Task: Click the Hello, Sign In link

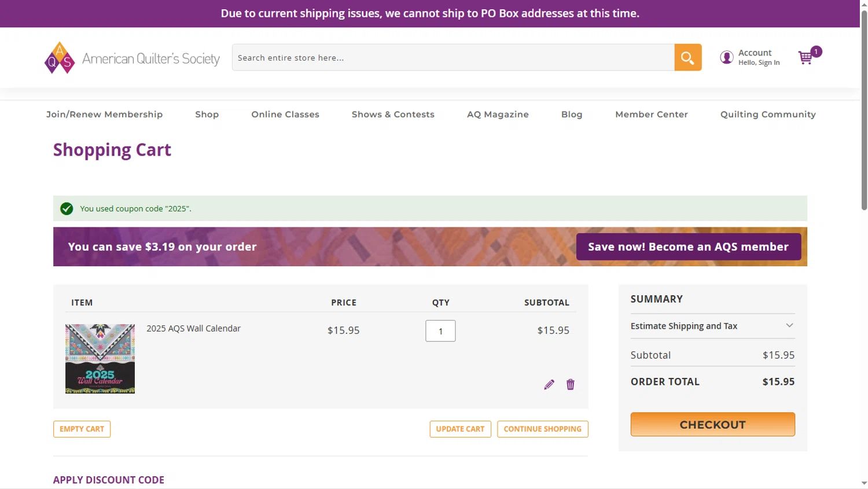Action: coord(759,62)
